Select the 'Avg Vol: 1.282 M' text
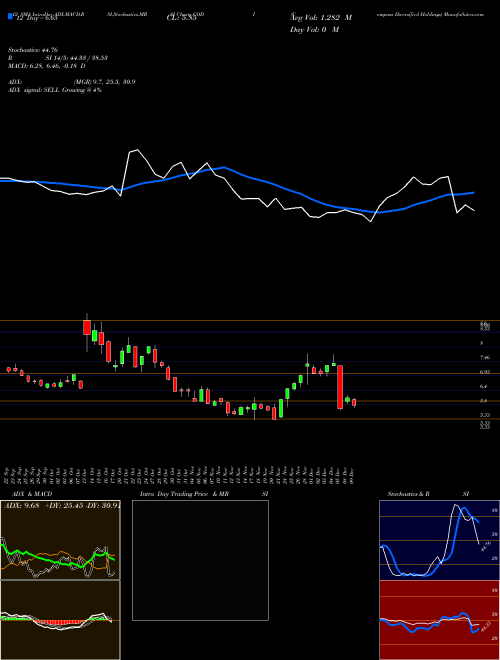This screenshot has height=660, width=500. [x=321, y=18]
